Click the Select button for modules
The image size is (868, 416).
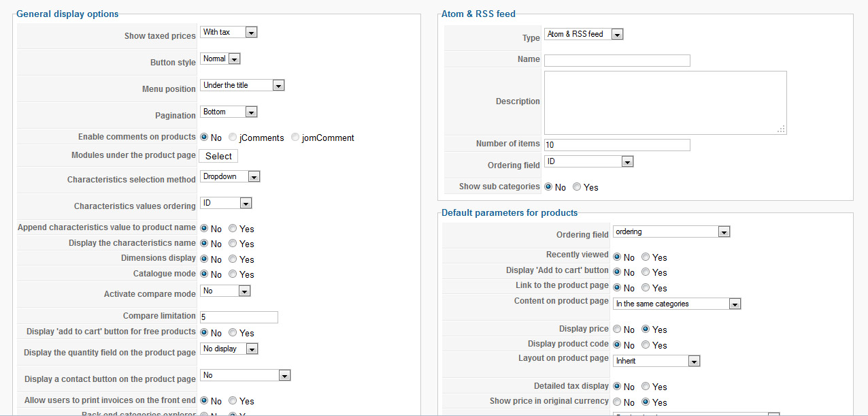click(x=218, y=156)
